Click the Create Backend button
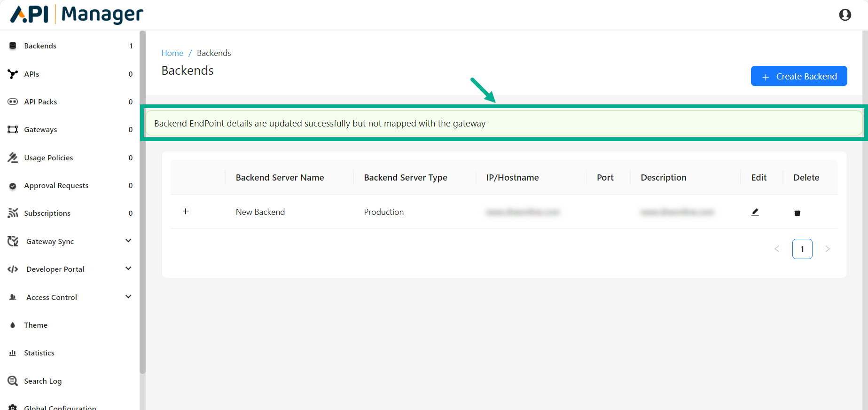The width and height of the screenshot is (868, 410). pos(799,76)
